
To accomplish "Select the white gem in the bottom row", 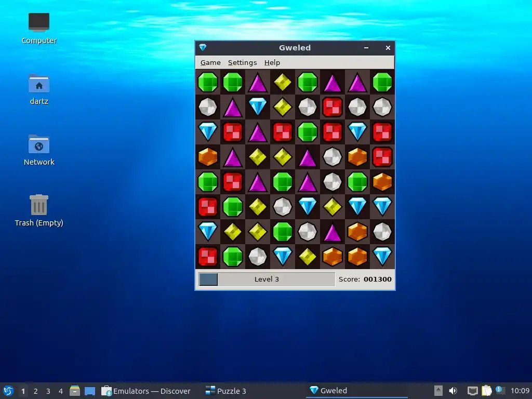I will (258, 257).
